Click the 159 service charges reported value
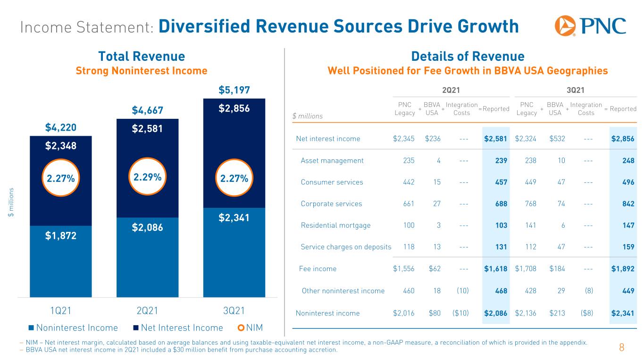The width and height of the screenshot is (644, 362). pyautogui.click(x=628, y=247)
